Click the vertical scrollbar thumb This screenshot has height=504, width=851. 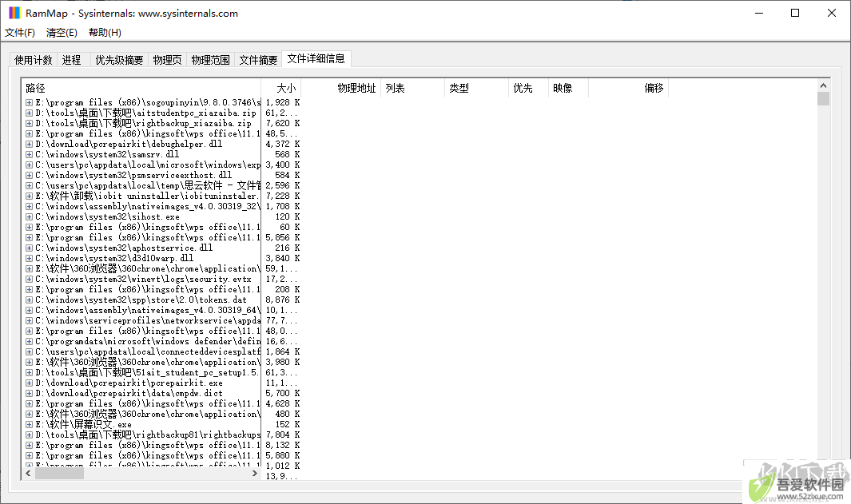coord(823,99)
